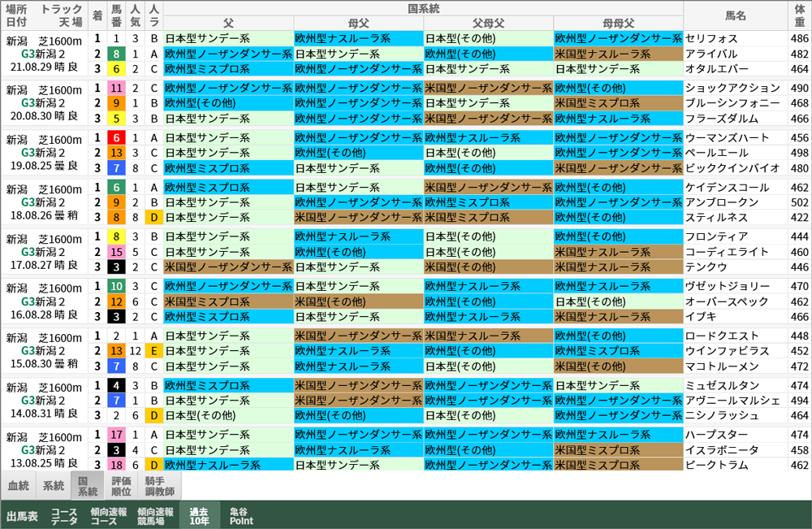Switch to the 系統 tab
Viewport: 812px width, 529px height.
(x=54, y=485)
